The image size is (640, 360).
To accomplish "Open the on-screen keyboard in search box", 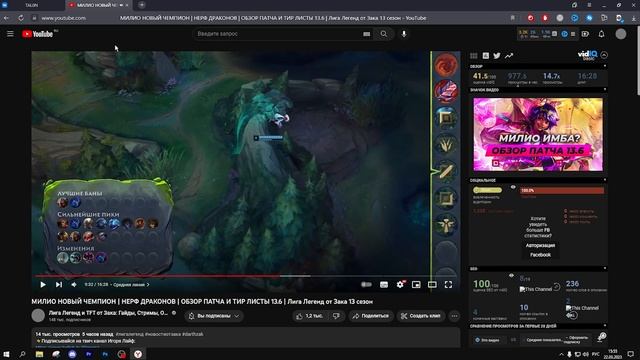I will [x=367, y=34].
